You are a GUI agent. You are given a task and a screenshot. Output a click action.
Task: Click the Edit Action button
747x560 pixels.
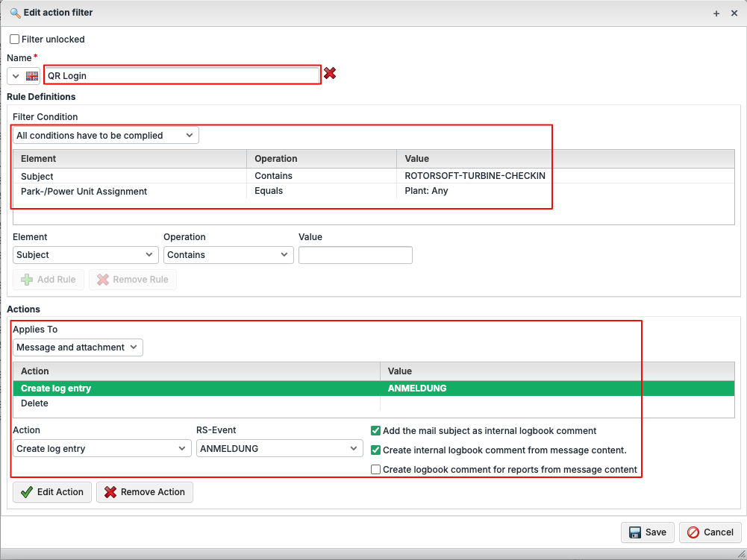point(52,492)
